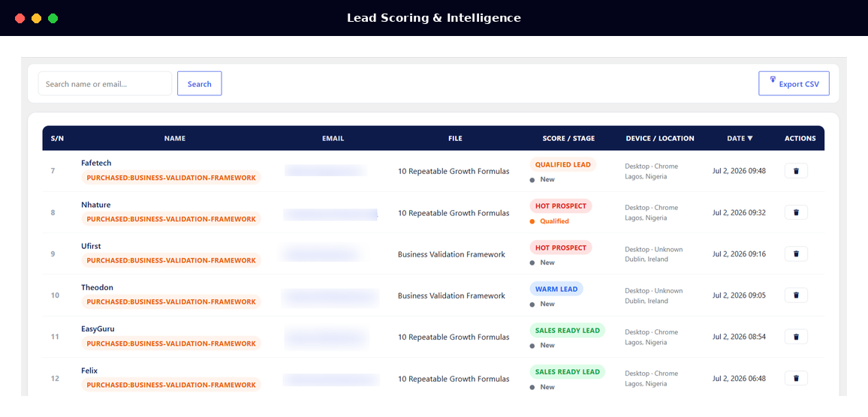Click Nhature's HOT PROSPECT badge
The height and width of the screenshot is (417, 868).
[561, 205]
